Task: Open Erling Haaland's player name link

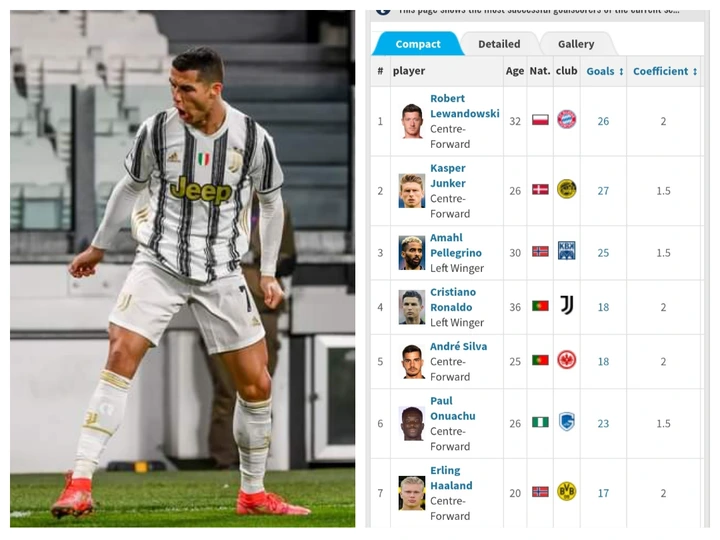Action: pyautogui.click(x=451, y=478)
